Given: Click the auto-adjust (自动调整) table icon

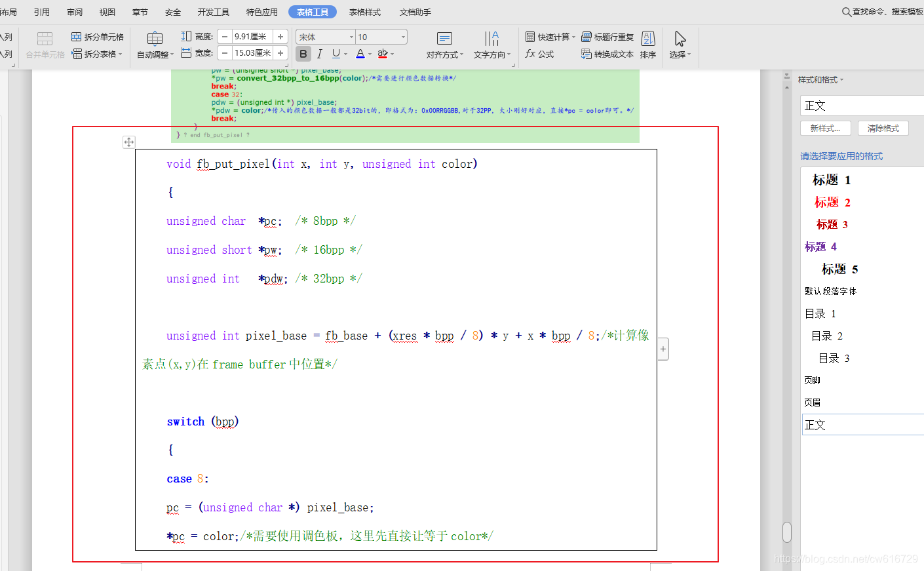Looking at the screenshot, I should (x=155, y=38).
